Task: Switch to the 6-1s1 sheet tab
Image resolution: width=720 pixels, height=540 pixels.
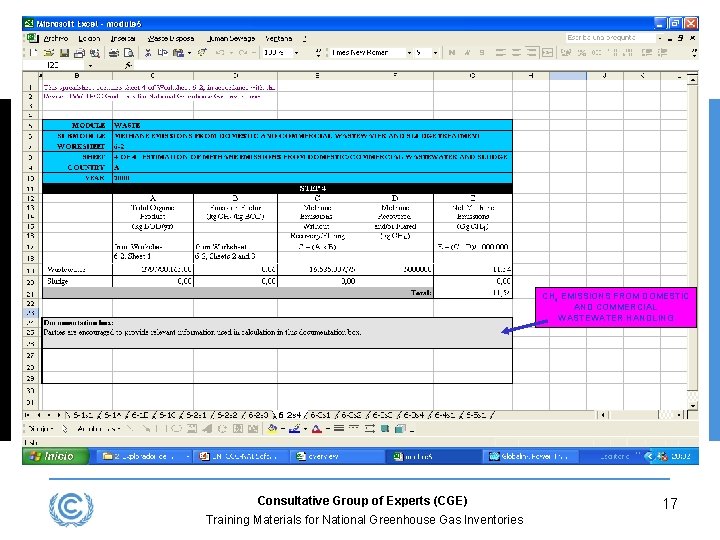Action: pyautogui.click(x=83, y=415)
